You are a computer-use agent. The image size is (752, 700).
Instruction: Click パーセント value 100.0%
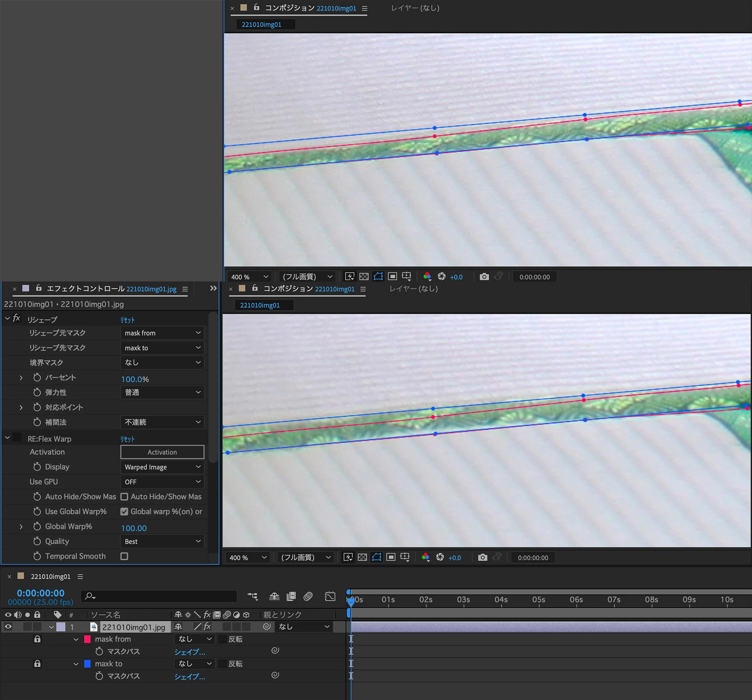tap(135, 379)
